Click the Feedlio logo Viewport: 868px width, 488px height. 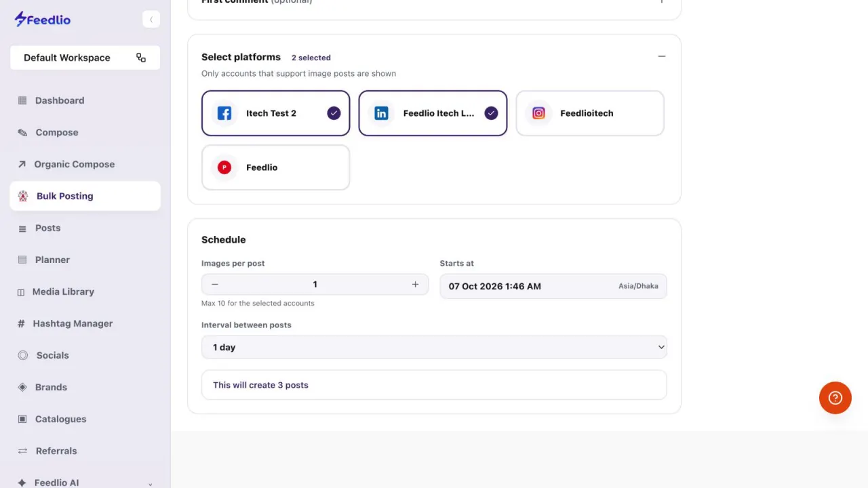(43, 20)
